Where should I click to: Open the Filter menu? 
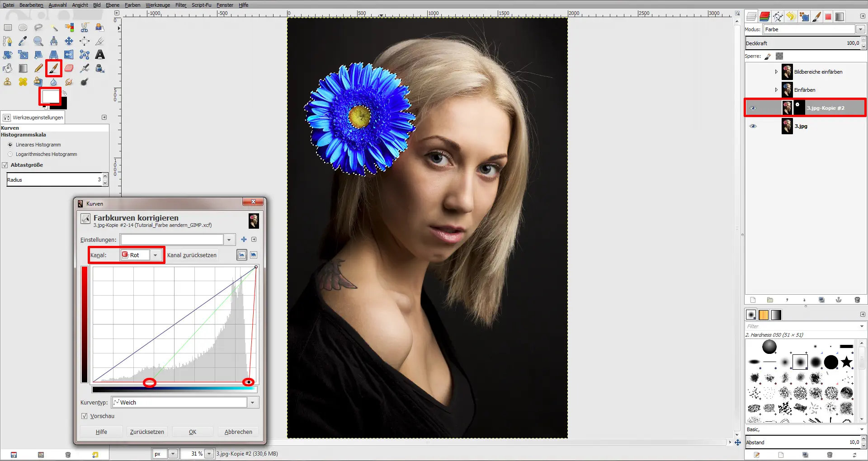point(180,5)
